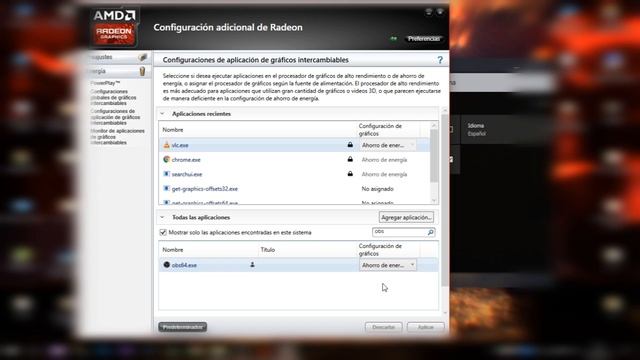Open the Preferencias menu
This screenshot has width=640, height=360.
pos(424,39)
